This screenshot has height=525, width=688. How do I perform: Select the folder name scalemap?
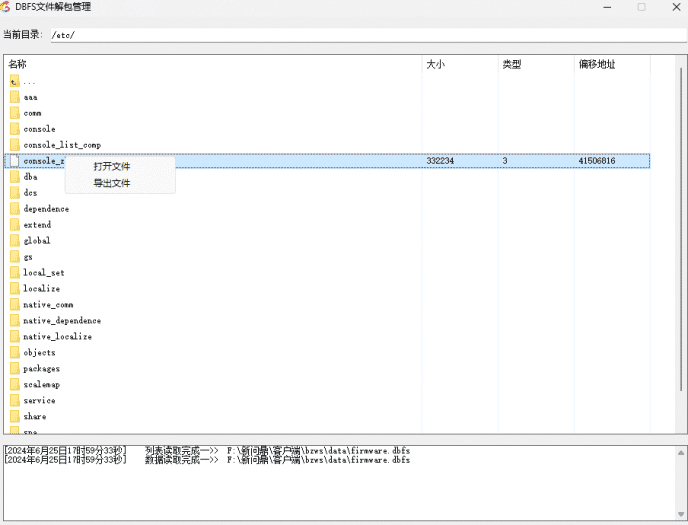[42, 385]
